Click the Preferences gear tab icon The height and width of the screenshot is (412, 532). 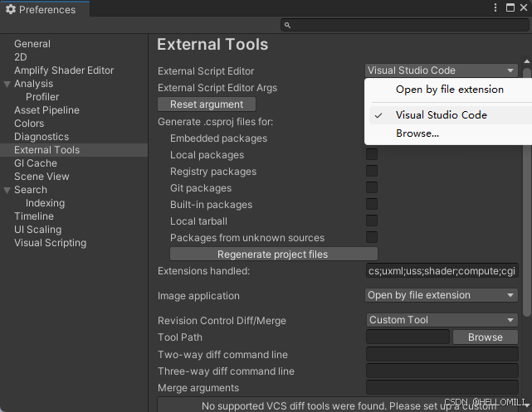[x=11, y=9]
